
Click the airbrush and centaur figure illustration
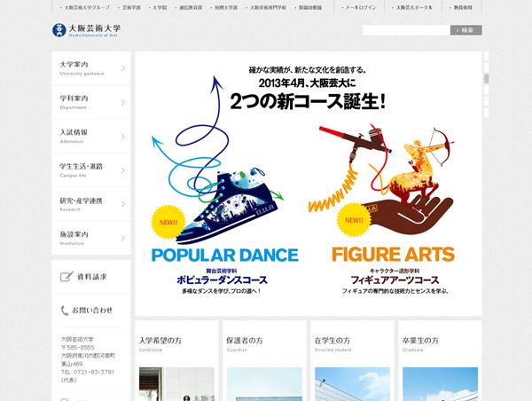pyautogui.click(x=381, y=178)
